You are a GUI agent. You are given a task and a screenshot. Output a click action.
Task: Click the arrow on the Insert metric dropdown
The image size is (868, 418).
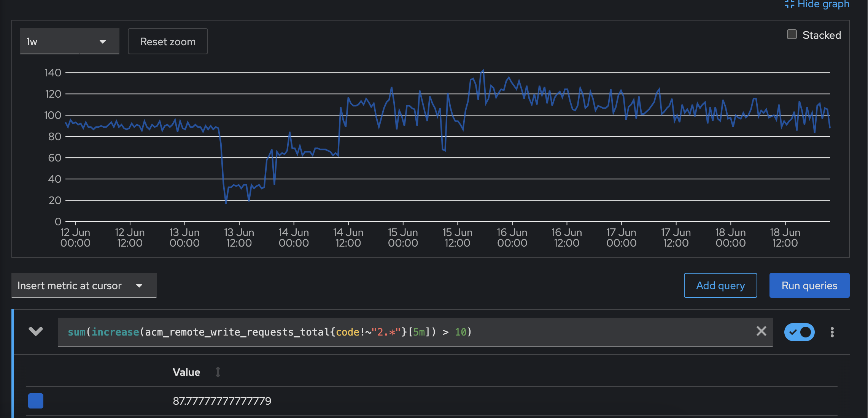[139, 285]
